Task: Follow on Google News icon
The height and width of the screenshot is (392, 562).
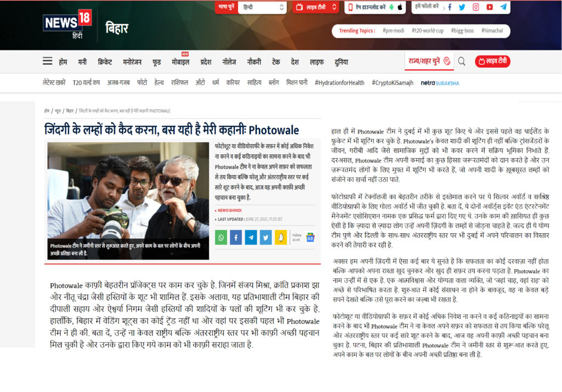Action: pyautogui.click(x=310, y=237)
